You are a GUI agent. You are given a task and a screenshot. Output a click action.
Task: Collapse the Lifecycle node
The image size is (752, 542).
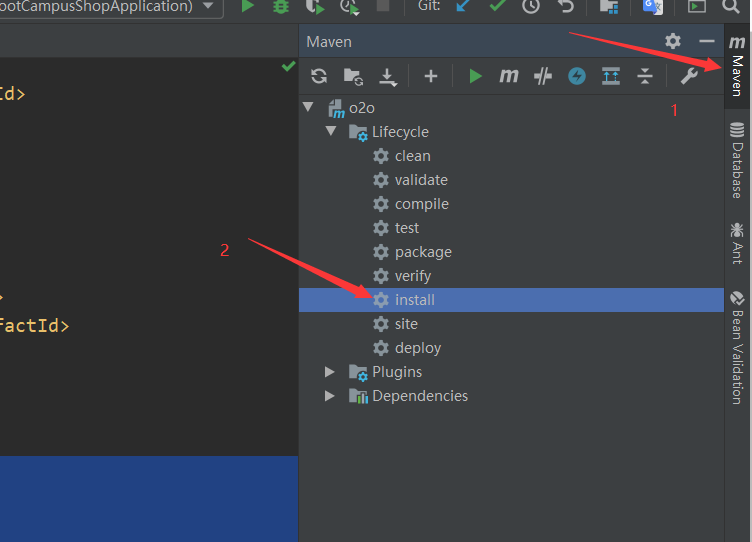[330, 131]
